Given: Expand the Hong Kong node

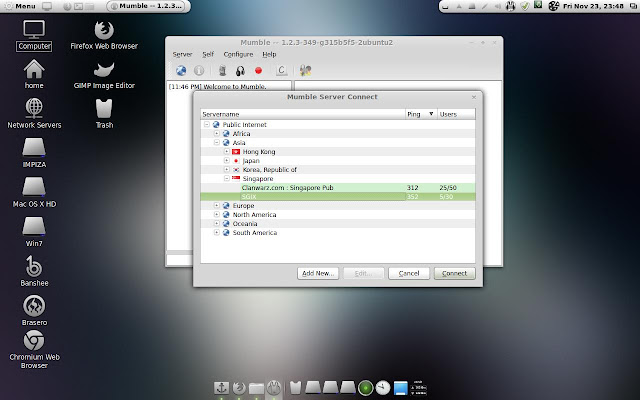Looking at the screenshot, I should click(227, 151).
